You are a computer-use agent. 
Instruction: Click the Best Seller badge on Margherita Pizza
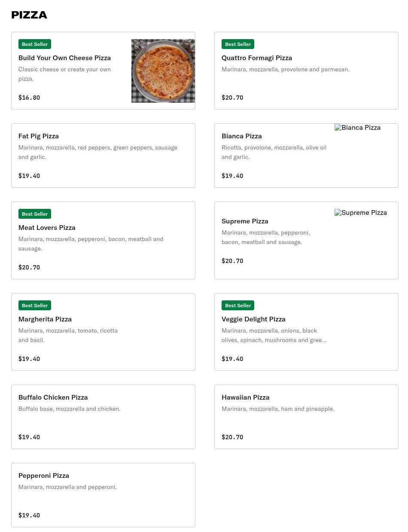(x=35, y=306)
